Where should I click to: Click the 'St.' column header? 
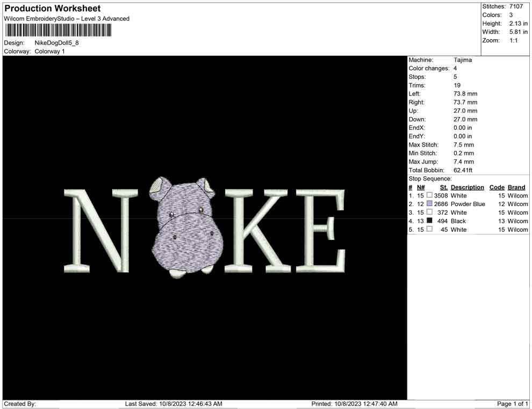(444, 187)
